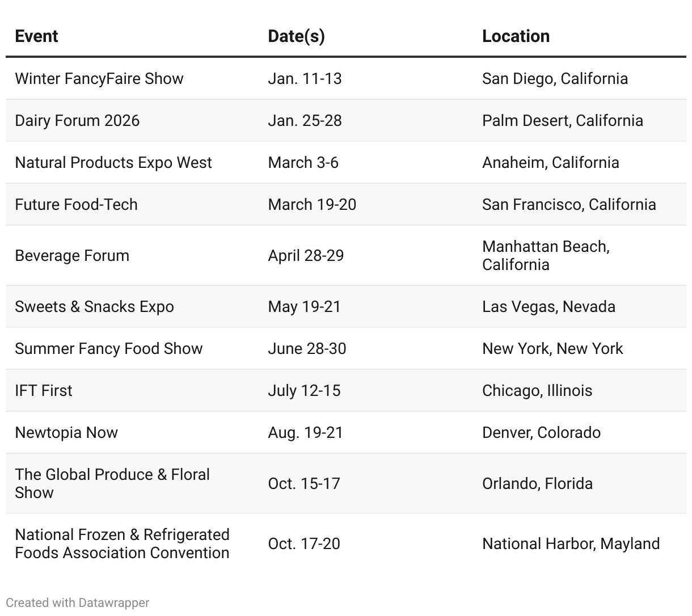
Task: Select the Winter FancyFaire Show row
Action: pyautogui.click(x=99, y=78)
